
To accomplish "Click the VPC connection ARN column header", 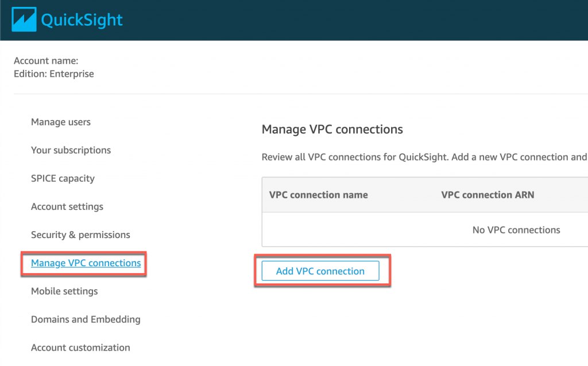I will (x=488, y=195).
